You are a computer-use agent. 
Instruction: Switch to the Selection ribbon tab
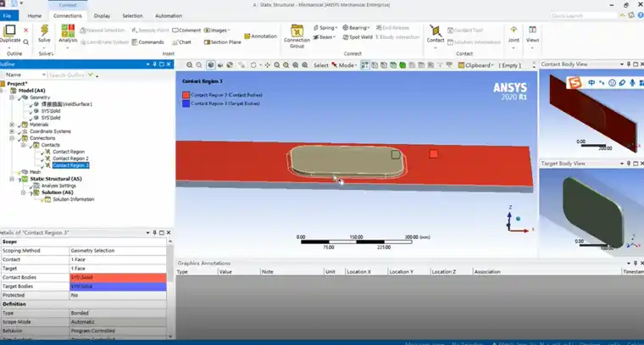133,16
